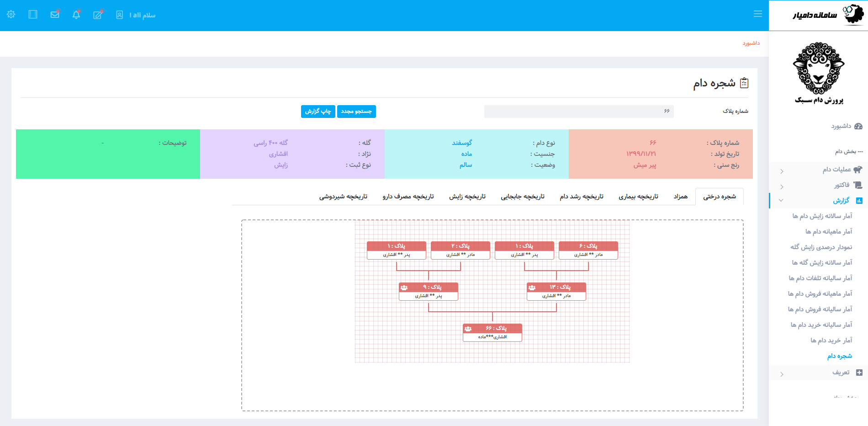The width and height of the screenshot is (868, 426).
Task: Open the settings gear icon
Action: click(11, 15)
